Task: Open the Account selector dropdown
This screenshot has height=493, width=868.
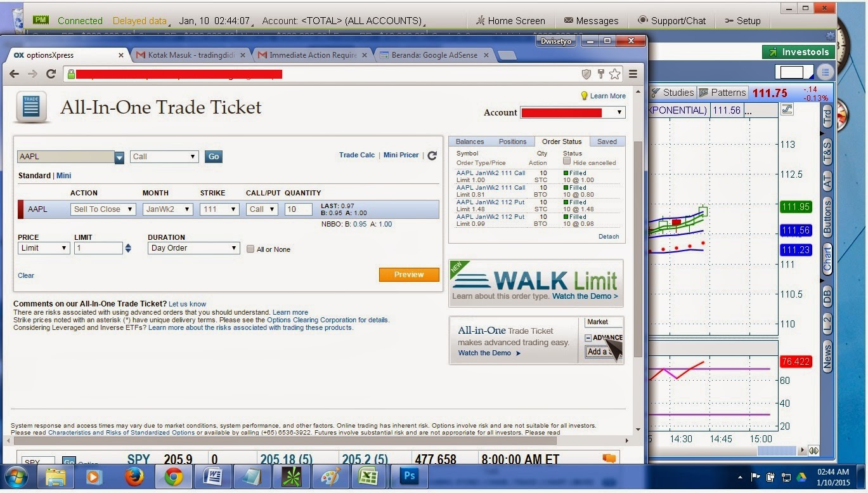Action: click(x=573, y=112)
